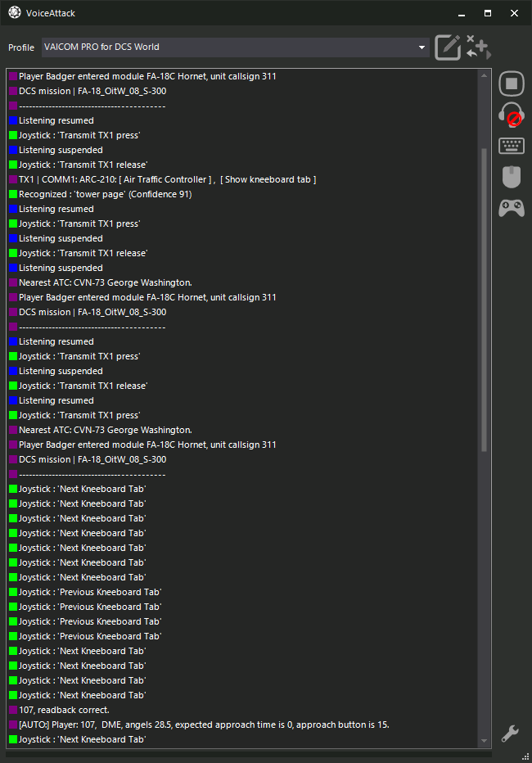
Task: Click the "107, readback correct." log line
Action: pos(59,710)
